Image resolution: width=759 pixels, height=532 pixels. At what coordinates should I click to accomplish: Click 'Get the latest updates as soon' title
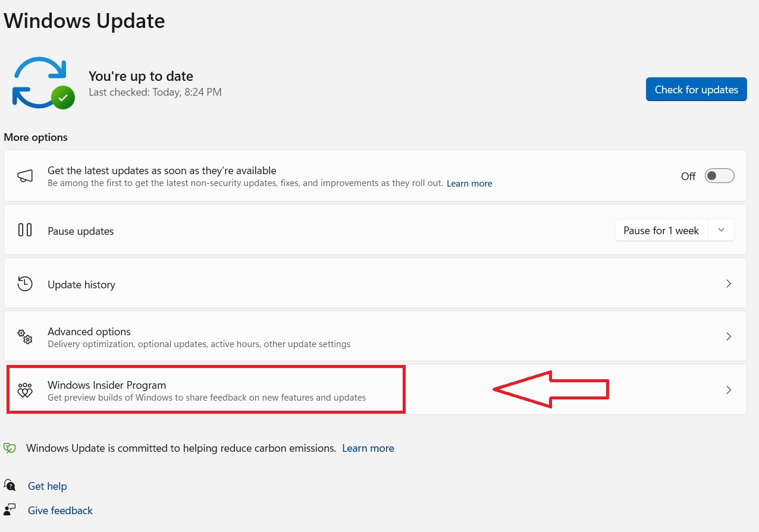click(x=162, y=171)
